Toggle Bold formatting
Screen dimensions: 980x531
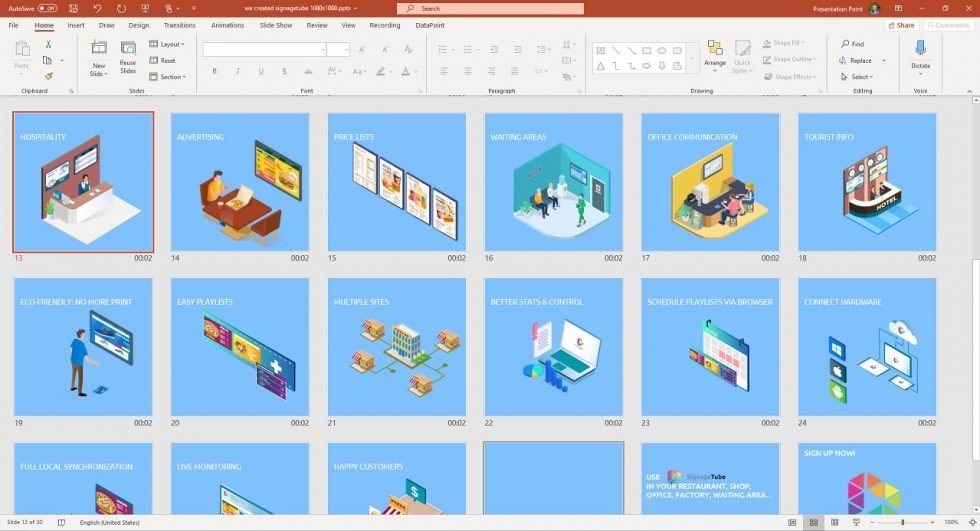point(214,71)
